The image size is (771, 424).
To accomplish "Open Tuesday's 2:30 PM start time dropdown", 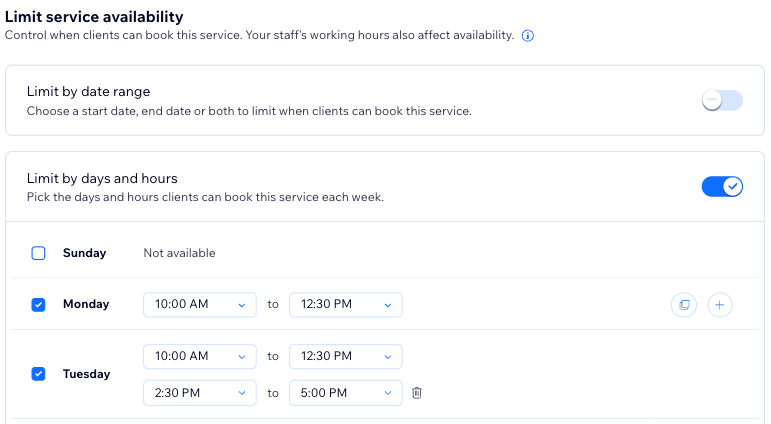I will [x=200, y=393].
